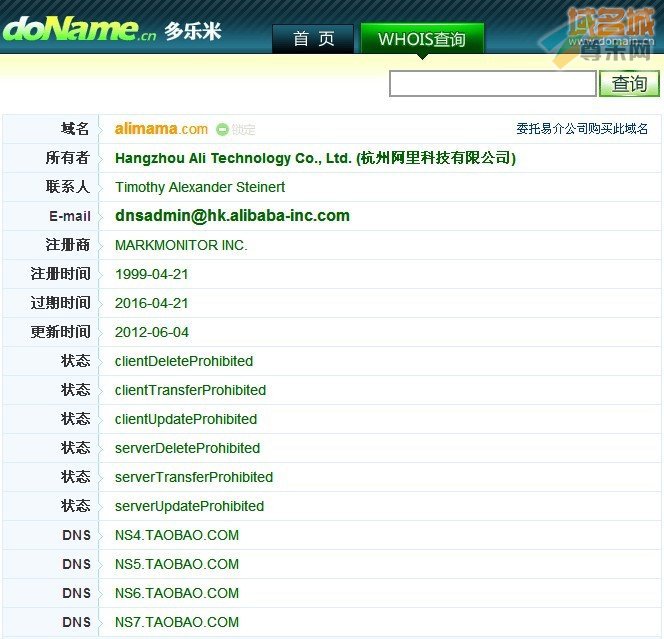This screenshot has height=639, width=664.
Task: Click the 锁定 locked label
Action: tap(243, 129)
